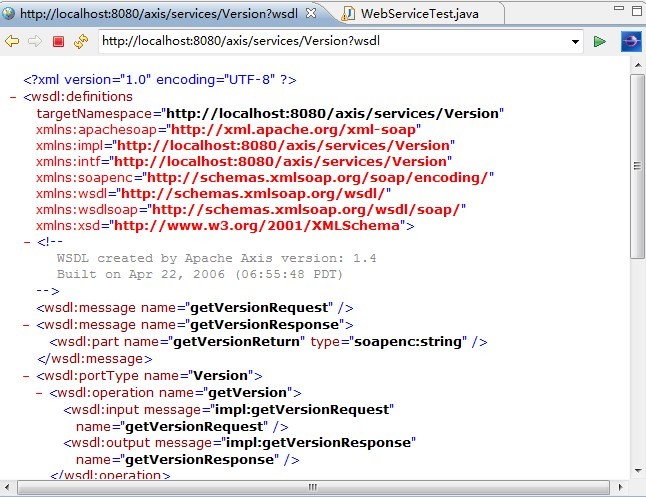Click the vertical scrollbar up arrow

tap(638, 65)
